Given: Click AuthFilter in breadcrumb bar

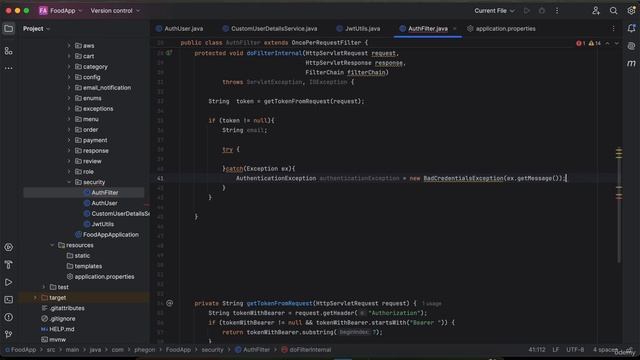Looking at the screenshot, I should click(x=253, y=350).
